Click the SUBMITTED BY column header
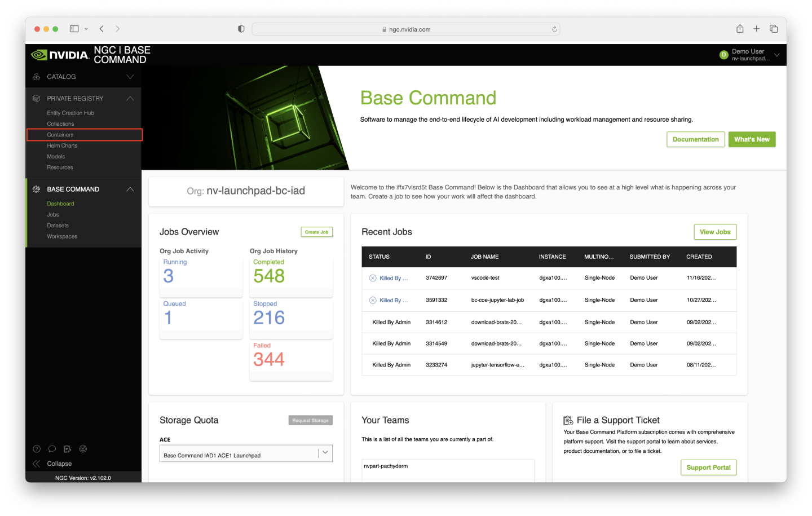Viewport: 812px width, 516px height. [650, 257]
